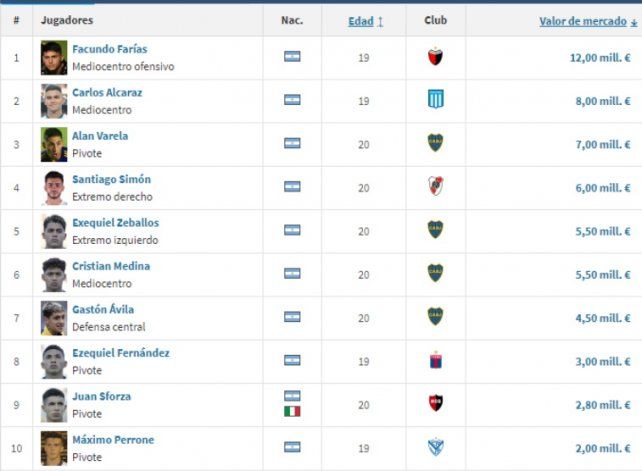Click Argentina flag in Facundo Farías row
Image resolution: width=642 pixels, height=471 pixels.
point(292,57)
